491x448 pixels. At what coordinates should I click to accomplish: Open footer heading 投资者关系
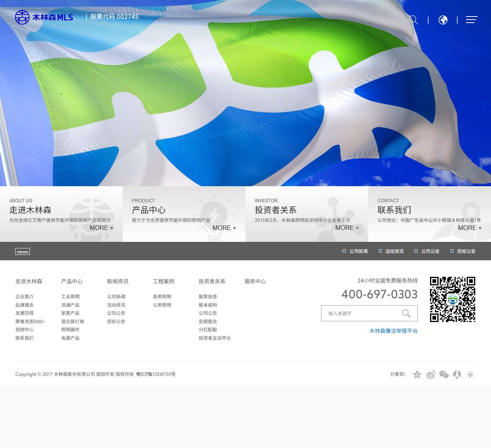coord(212,281)
